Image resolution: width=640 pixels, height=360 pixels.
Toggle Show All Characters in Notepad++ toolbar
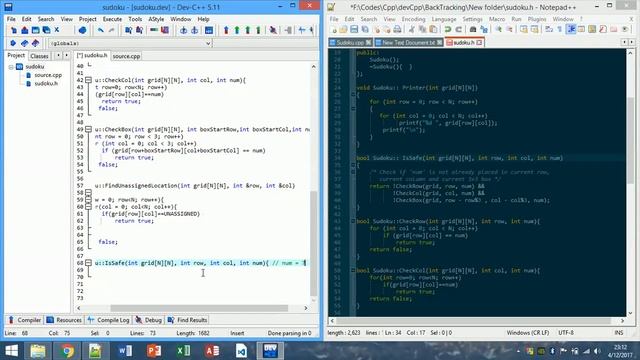click(x=559, y=29)
